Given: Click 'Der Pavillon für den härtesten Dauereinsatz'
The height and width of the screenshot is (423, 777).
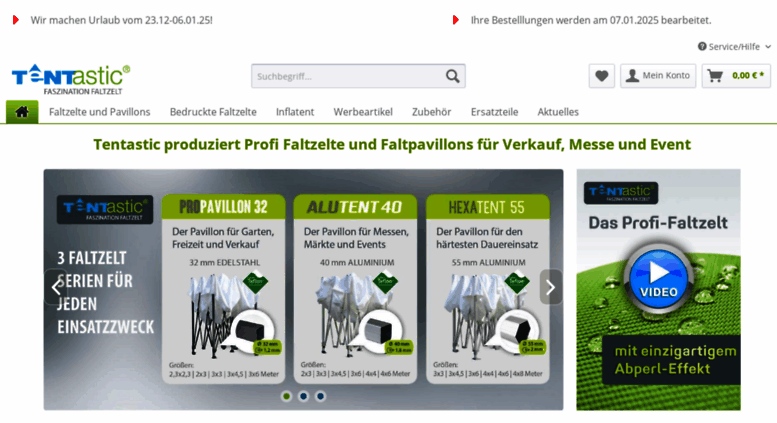Looking at the screenshot, I should coord(487,238).
